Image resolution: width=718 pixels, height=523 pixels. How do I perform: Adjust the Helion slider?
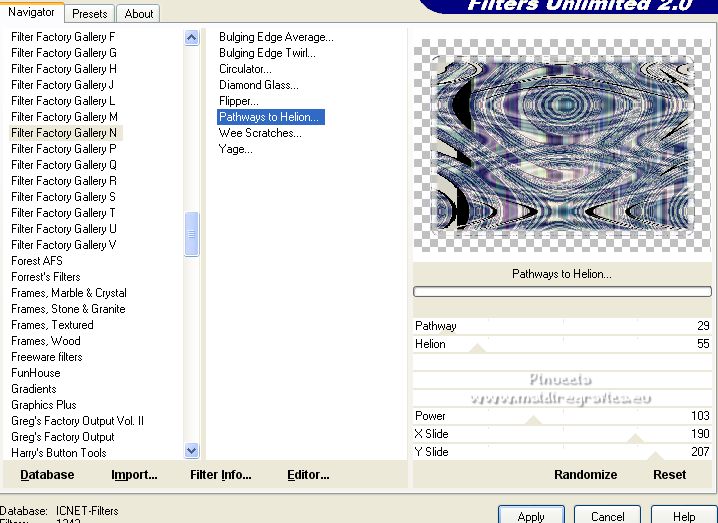point(562,344)
